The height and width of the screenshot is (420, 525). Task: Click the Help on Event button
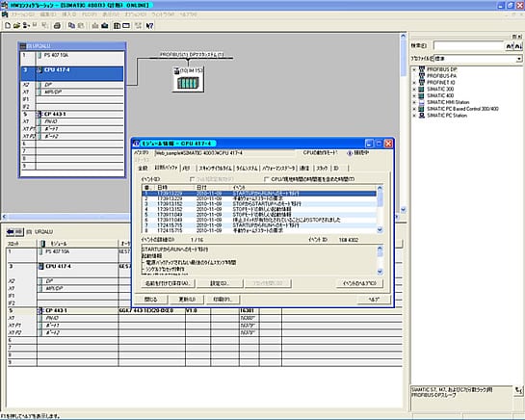[359, 283]
